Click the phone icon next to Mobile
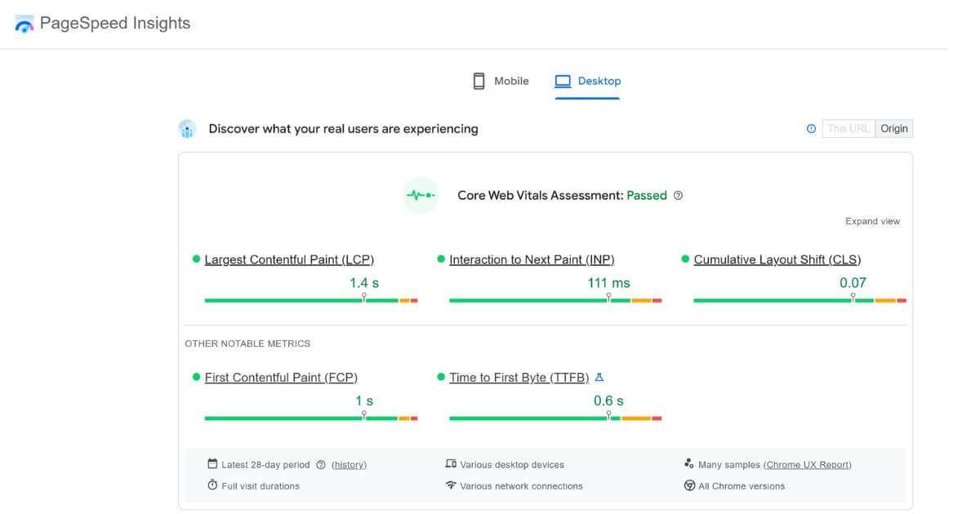Screen dimensions: 980x514 coord(478,80)
